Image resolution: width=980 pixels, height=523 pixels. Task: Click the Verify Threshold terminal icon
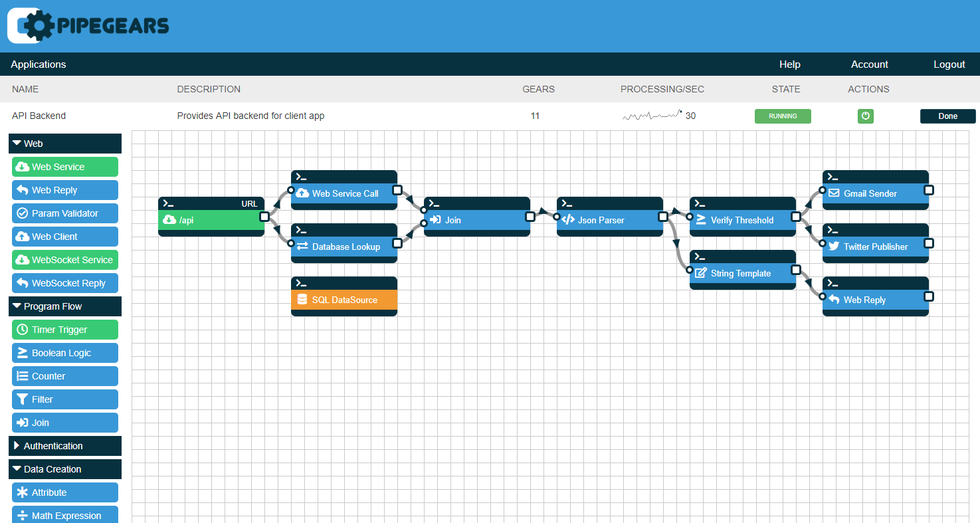click(x=700, y=203)
